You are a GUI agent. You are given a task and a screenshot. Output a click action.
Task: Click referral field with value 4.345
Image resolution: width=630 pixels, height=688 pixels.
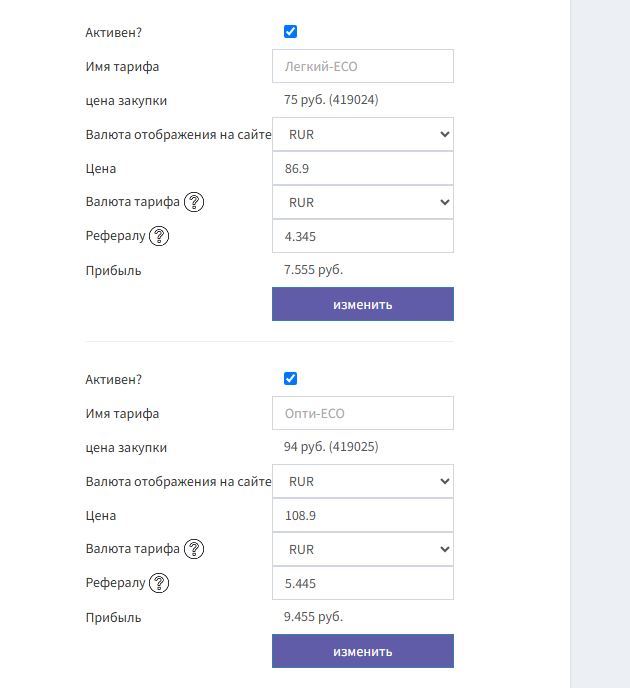362,236
